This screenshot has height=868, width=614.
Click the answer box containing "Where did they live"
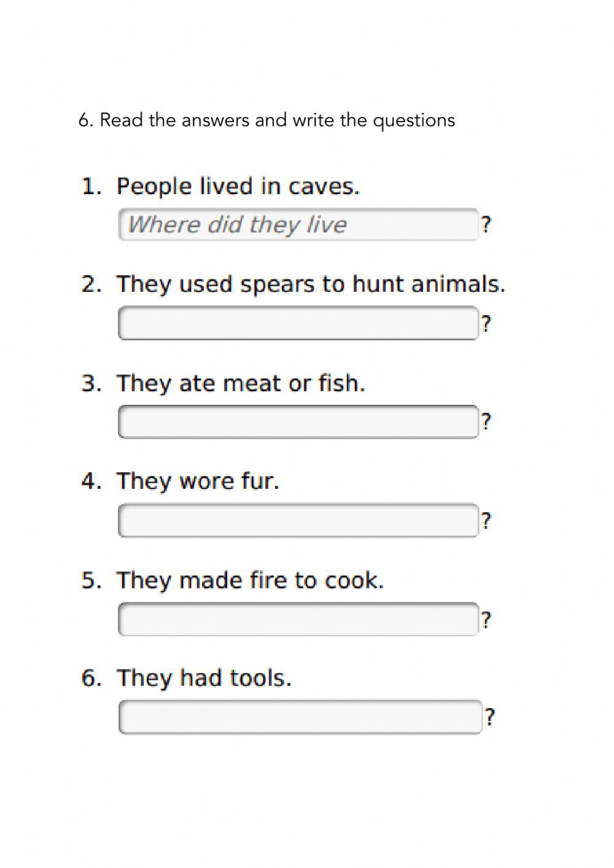pos(298,225)
